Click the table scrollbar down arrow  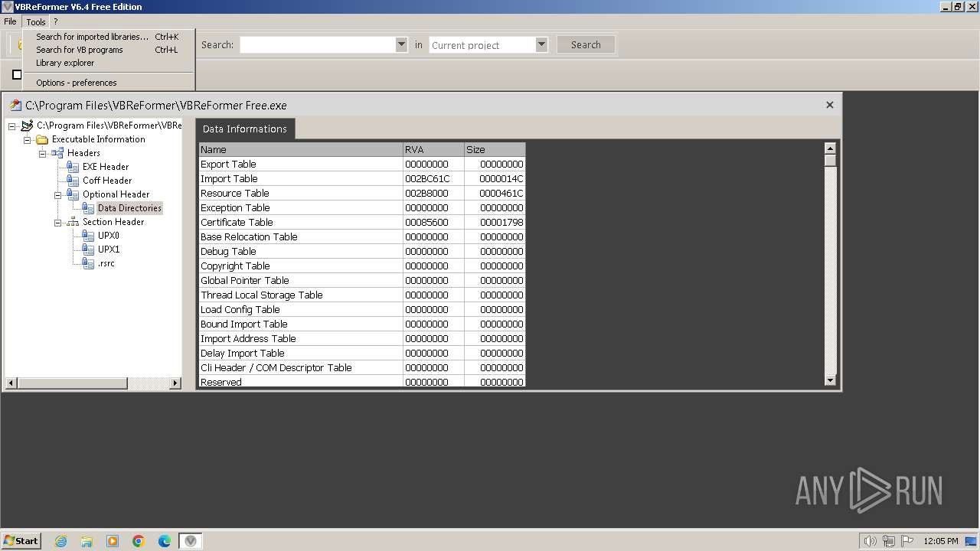click(831, 380)
